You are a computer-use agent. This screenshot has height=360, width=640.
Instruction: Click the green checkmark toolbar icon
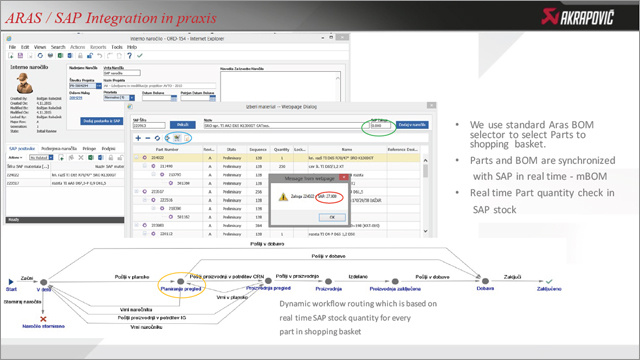pyautogui.click(x=140, y=56)
